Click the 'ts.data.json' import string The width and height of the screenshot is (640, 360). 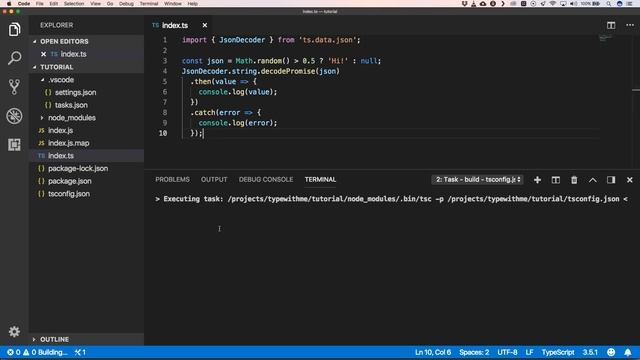point(328,40)
